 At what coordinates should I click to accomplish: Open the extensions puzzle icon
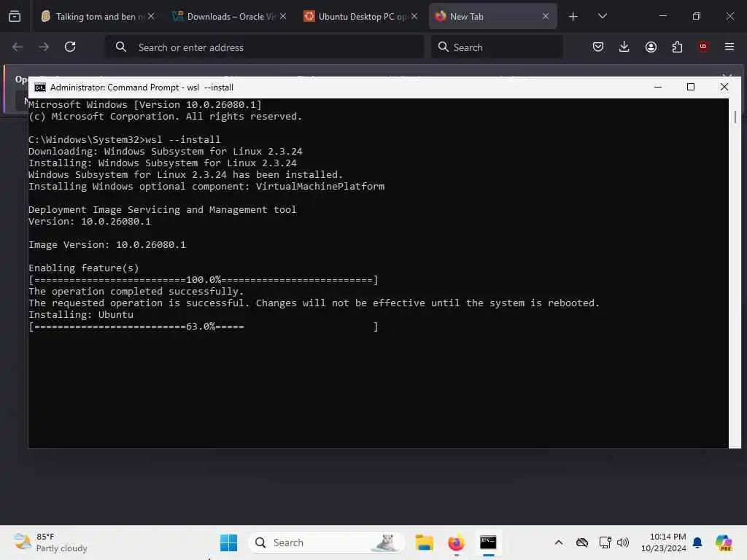[x=677, y=47]
